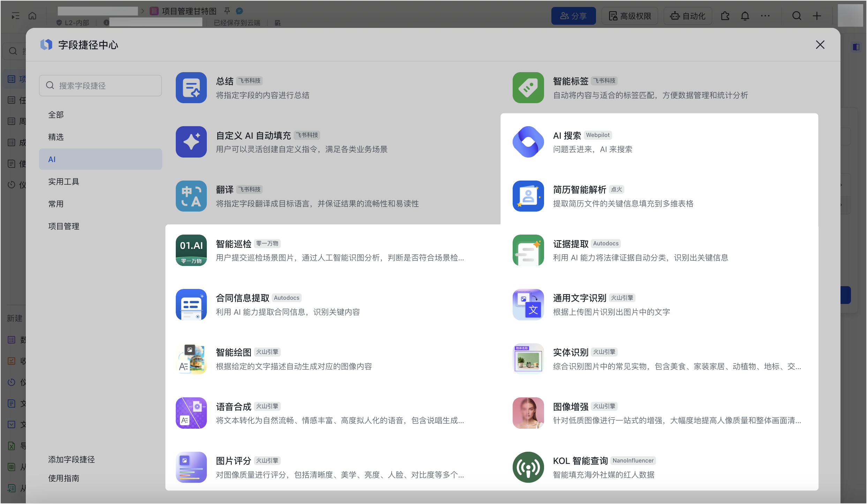This screenshot has width=867, height=504.
Task: Select the 合同信息提取 icon
Action: coord(191,304)
